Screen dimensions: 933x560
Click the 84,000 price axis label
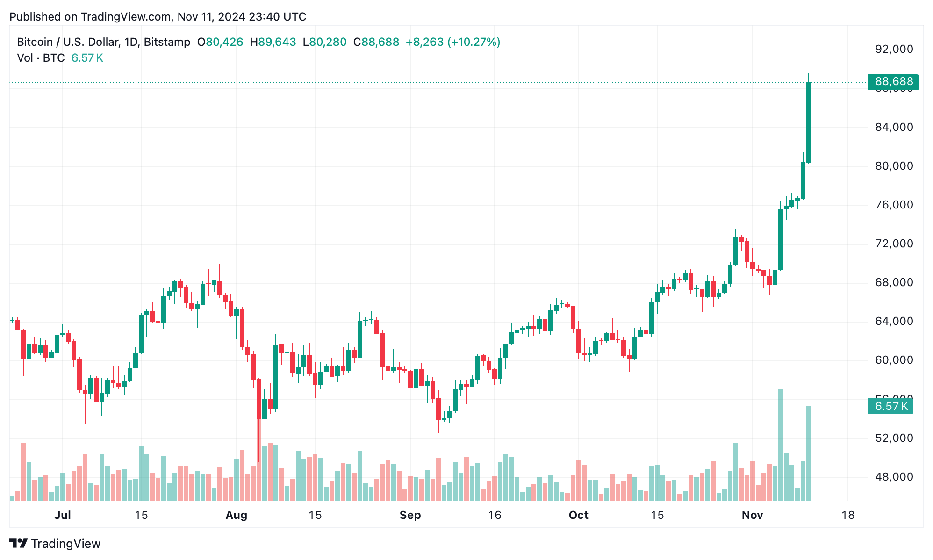(894, 127)
